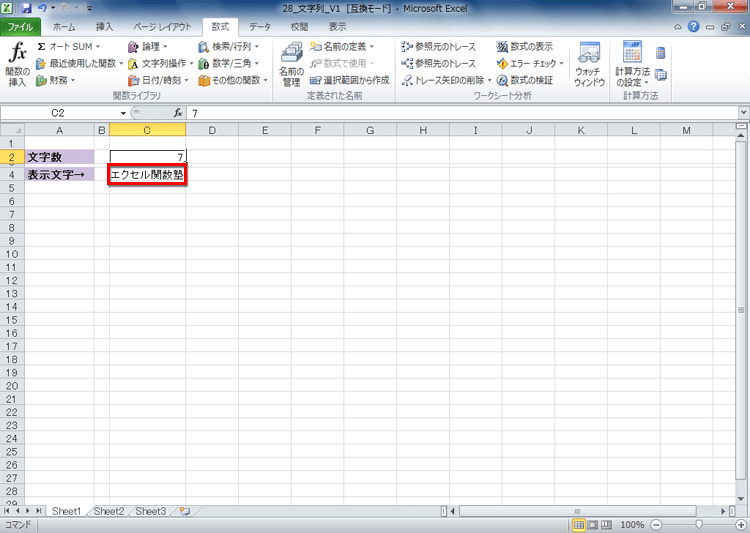Image resolution: width=750 pixels, height=533 pixels.
Task: Toggle Show Formulas (数式の表示)
Action: coord(525,46)
